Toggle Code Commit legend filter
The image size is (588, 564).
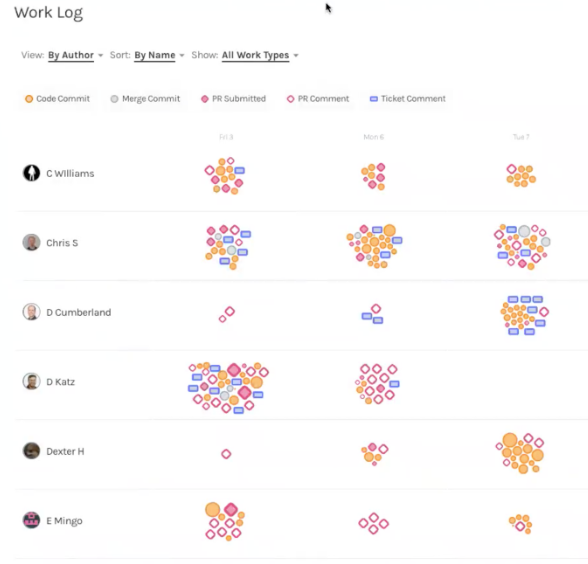[57, 99]
